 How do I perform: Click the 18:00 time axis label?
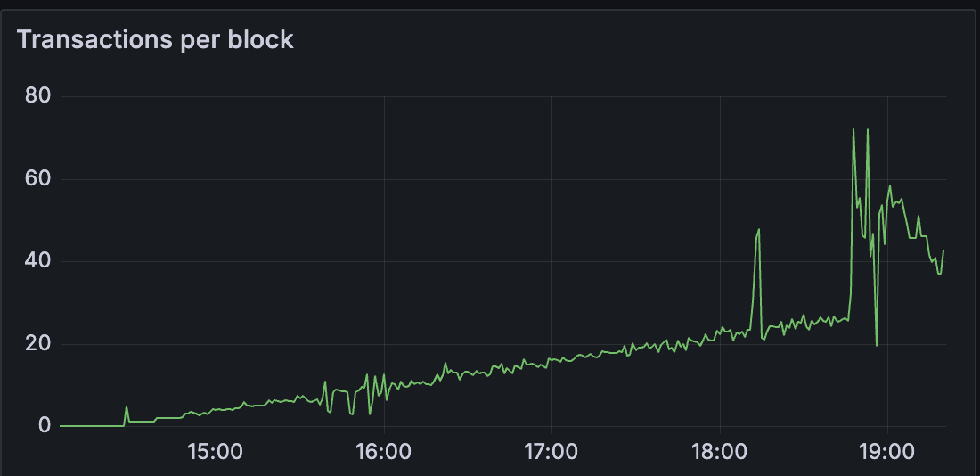click(720, 451)
